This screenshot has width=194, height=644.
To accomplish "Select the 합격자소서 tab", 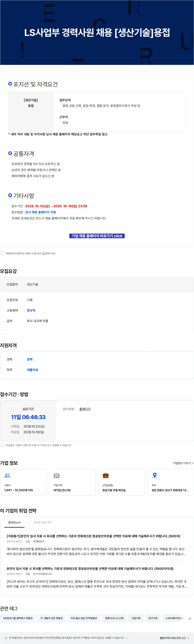I will tap(14, 523).
